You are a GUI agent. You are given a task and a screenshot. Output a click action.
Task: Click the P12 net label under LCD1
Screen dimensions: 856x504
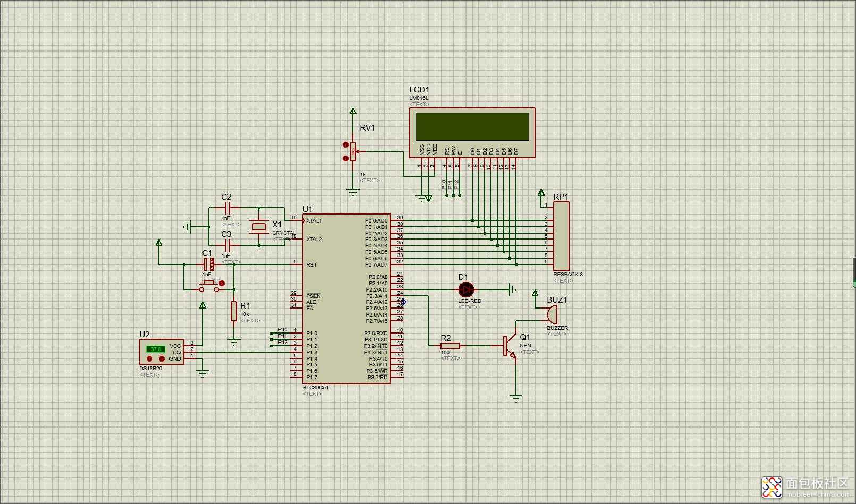pos(456,184)
